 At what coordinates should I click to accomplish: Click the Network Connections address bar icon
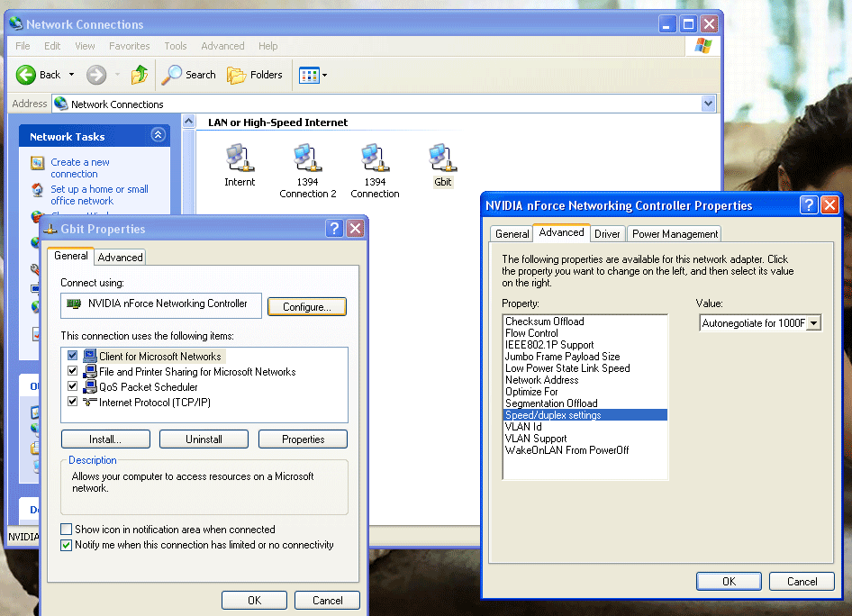(x=61, y=104)
